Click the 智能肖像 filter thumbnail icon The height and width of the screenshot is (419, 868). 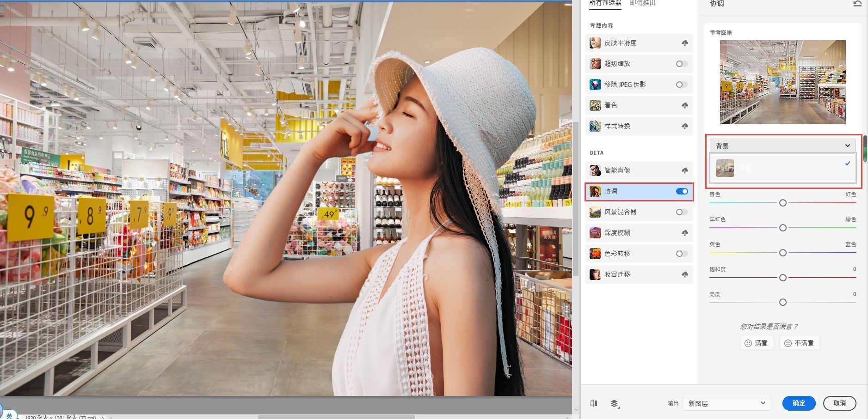pos(596,170)
